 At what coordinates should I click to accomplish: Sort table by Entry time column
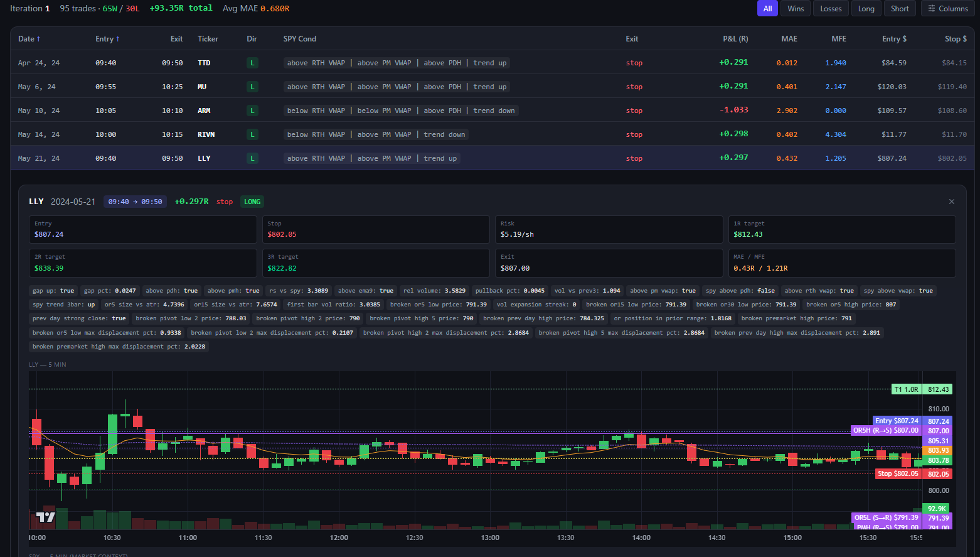[x=107, y=39]
